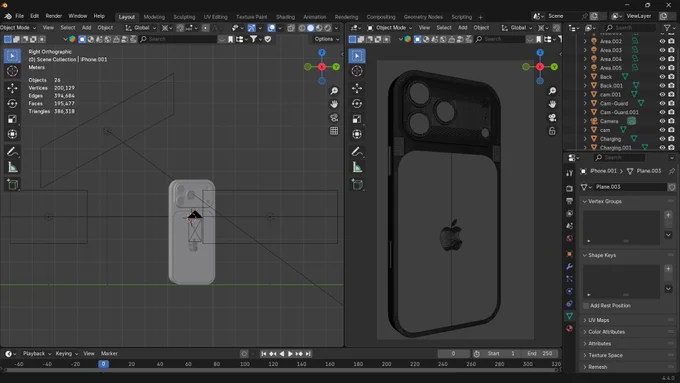Hide the Camera object with its eye icon
The height and width of the screenshot is (383, 680).
click(662, 121)
